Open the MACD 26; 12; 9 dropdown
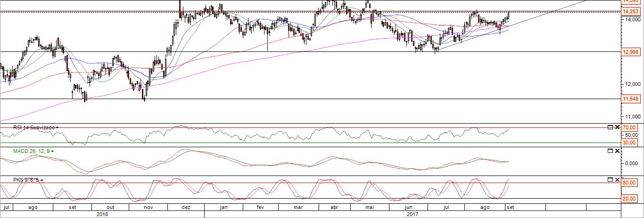 (52, 151)
